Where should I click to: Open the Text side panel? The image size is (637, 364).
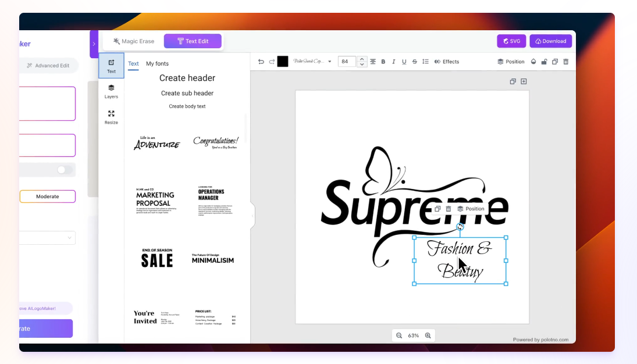click(111, 65)
